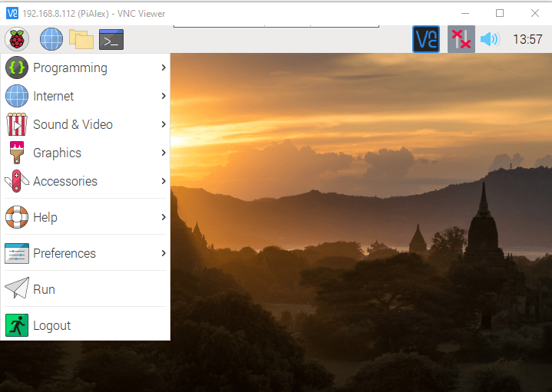Click the Internet globe icon in the menu

(17, 96)
